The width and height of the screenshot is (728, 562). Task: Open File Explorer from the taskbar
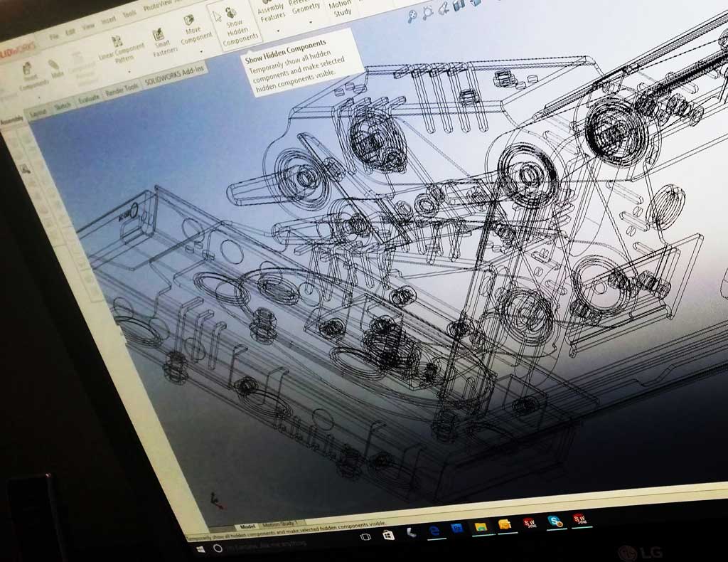click(x=481, y=526)
